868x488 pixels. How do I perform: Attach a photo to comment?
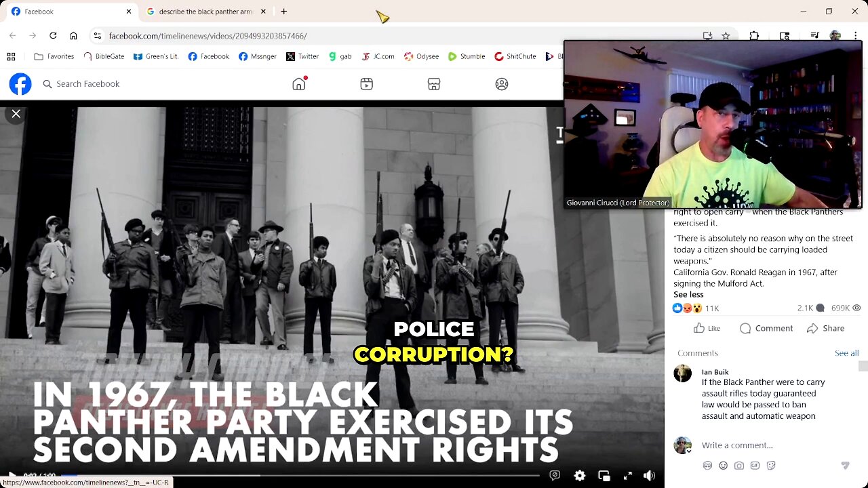tap(739, 466)
